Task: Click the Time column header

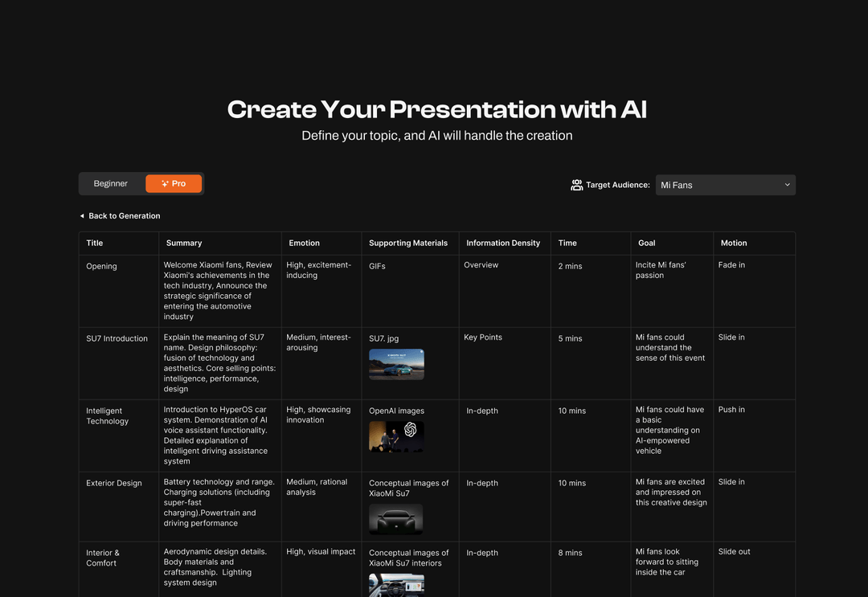Action: 567,243
